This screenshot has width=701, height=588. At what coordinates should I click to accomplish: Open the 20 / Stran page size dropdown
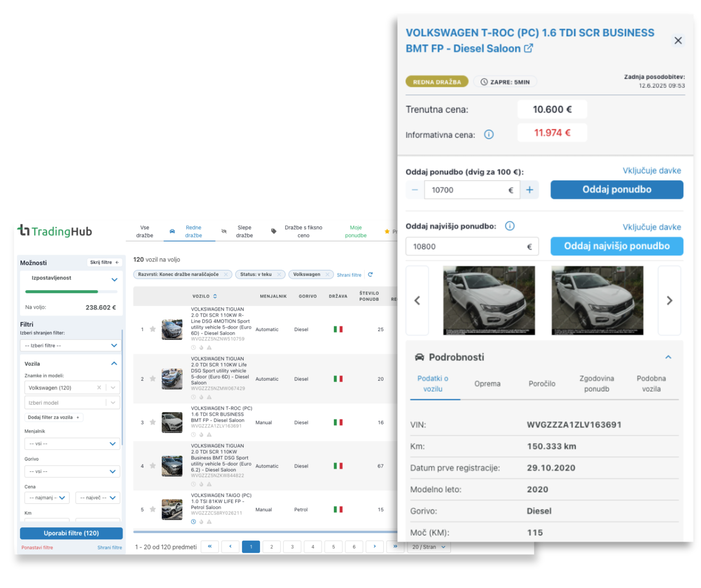point(429,547)
